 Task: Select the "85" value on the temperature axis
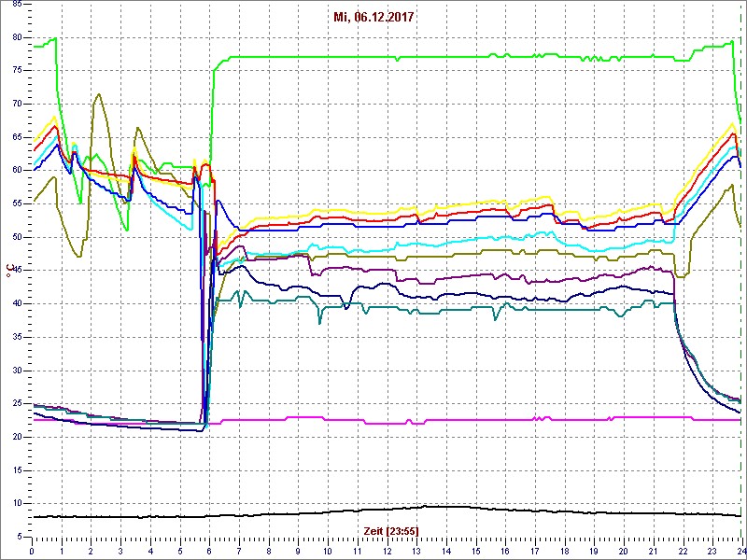pos(17,5)
